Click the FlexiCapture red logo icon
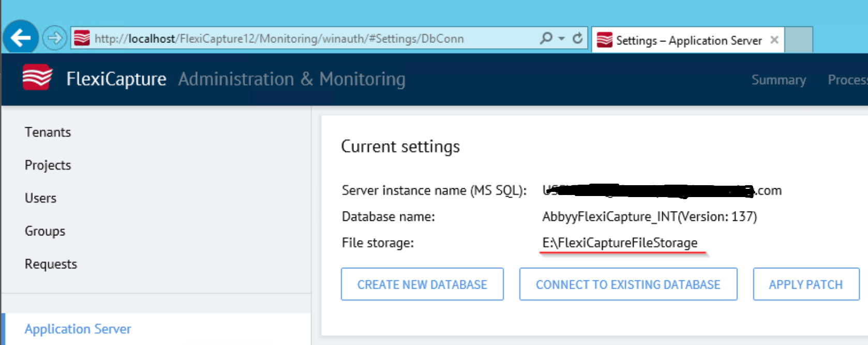868x345 pixels. click(37, 78)
